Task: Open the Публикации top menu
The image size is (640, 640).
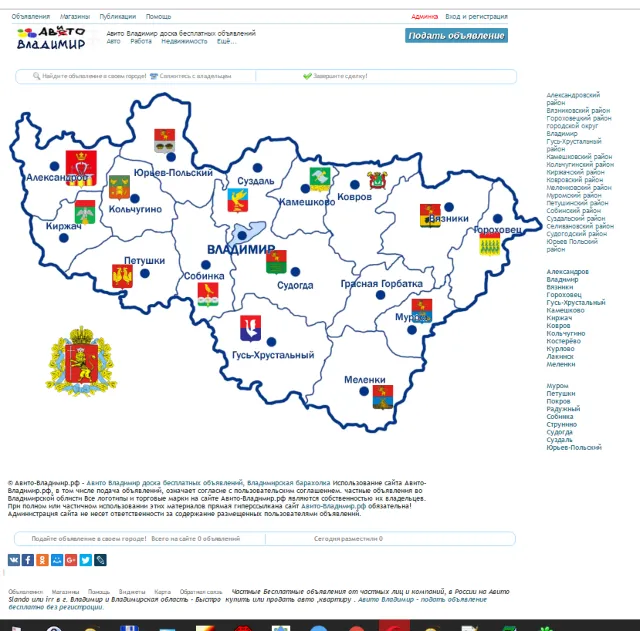Action: click(x=118, y=16)
